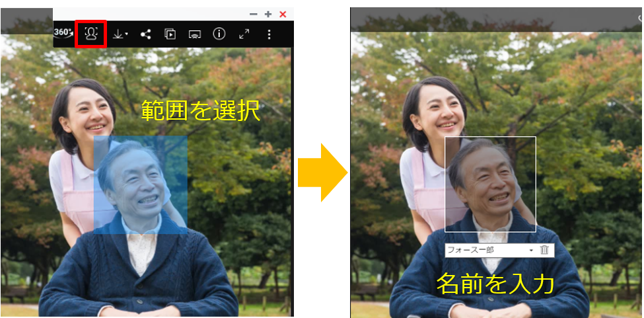Start the slideshow via the play icon
Screen dimensions: 644x318
(x=170, y=34)
